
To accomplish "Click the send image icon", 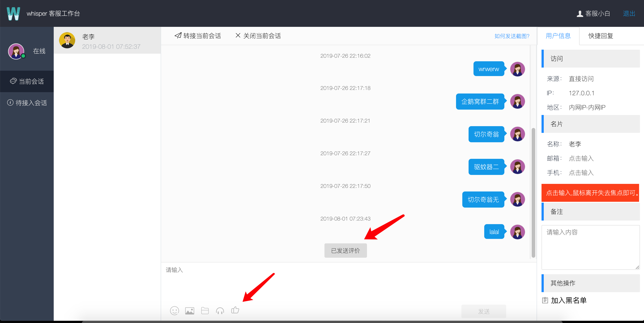I will coord(190,311).
